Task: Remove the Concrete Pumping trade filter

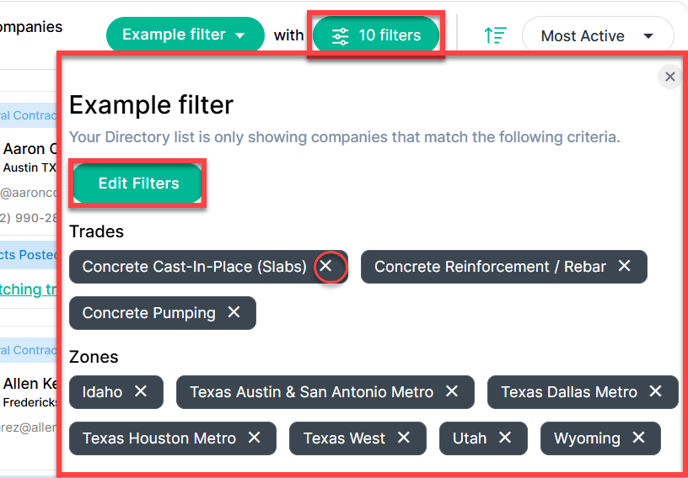Action: click(x=234, y=312)
